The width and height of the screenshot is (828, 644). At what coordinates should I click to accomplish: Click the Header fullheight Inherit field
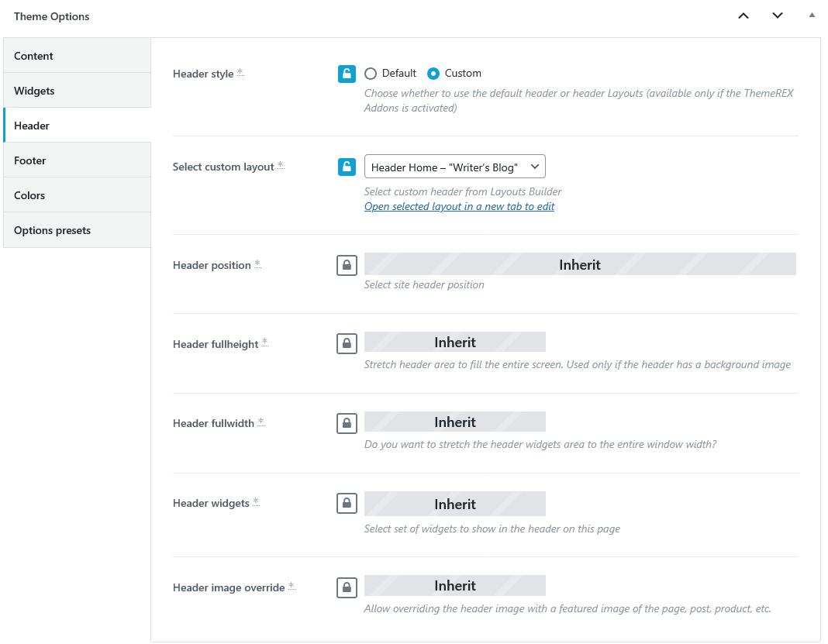454,342
